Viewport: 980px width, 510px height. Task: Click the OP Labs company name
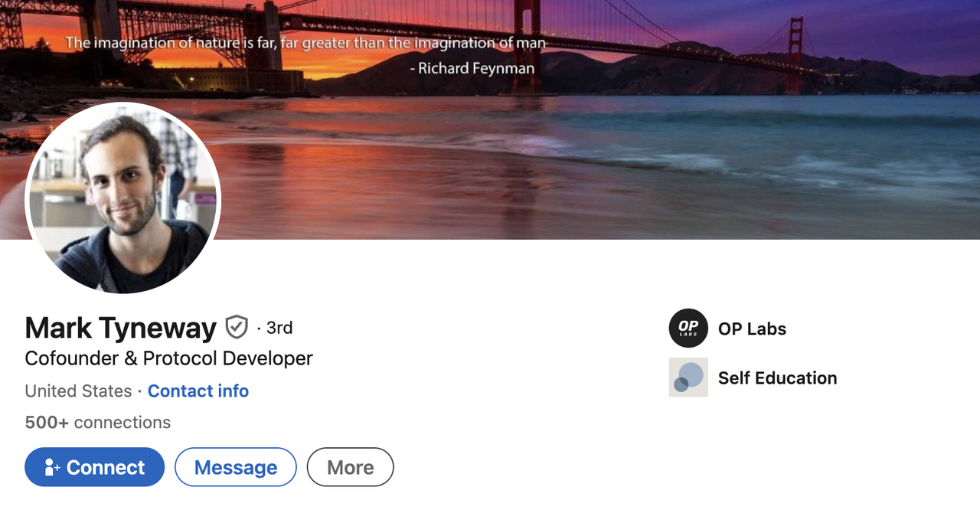click(752, 329)
